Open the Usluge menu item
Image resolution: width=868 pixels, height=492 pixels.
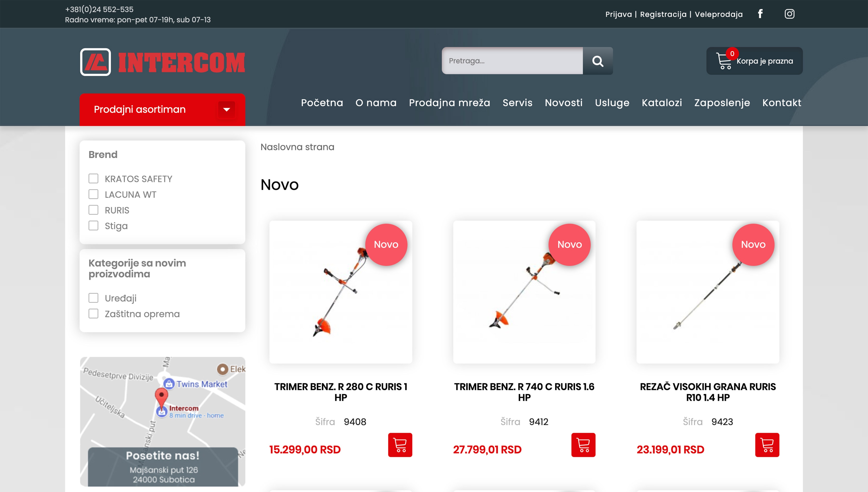(x=612, y=103)
